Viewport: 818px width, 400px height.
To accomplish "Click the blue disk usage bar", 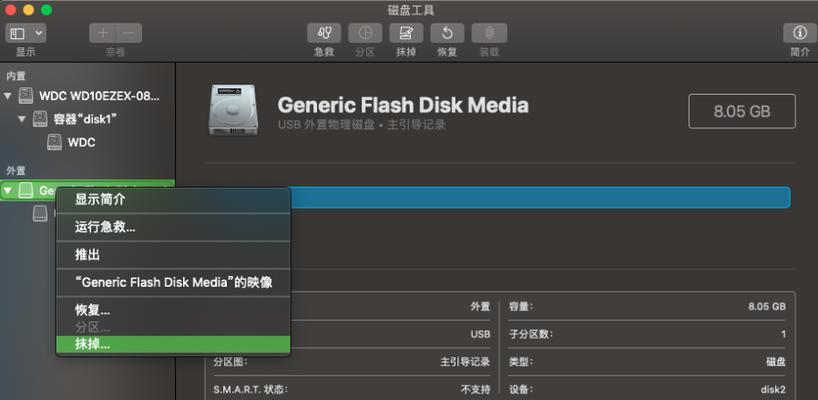I will [540, 198].
